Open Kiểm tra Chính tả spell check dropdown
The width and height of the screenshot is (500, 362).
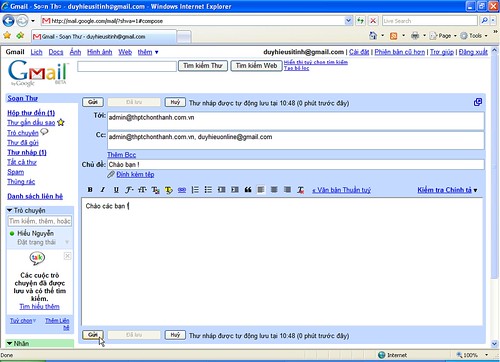pos(447,190)
